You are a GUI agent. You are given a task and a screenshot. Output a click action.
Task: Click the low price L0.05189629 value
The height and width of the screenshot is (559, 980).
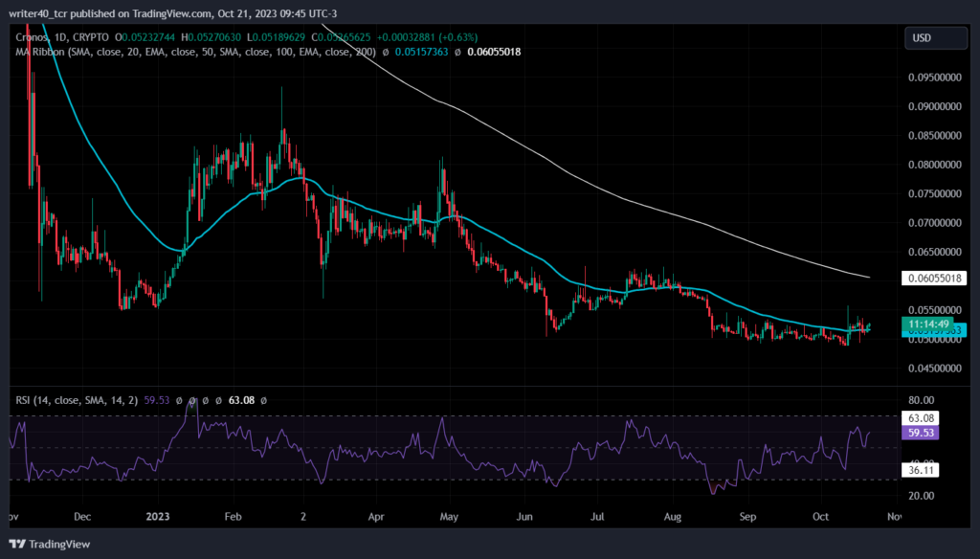[x=276, y=37]
